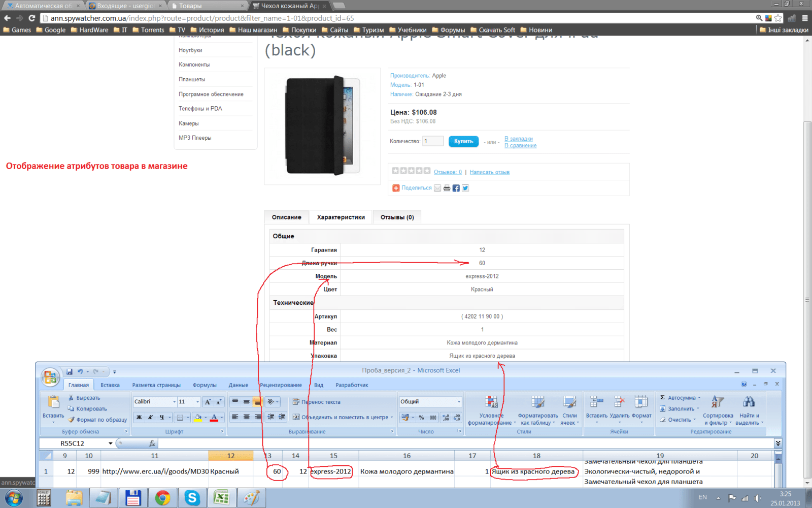Switch to Вставка ribbon tab
This screenshot has height=508, width=812.
coord(110,385)
